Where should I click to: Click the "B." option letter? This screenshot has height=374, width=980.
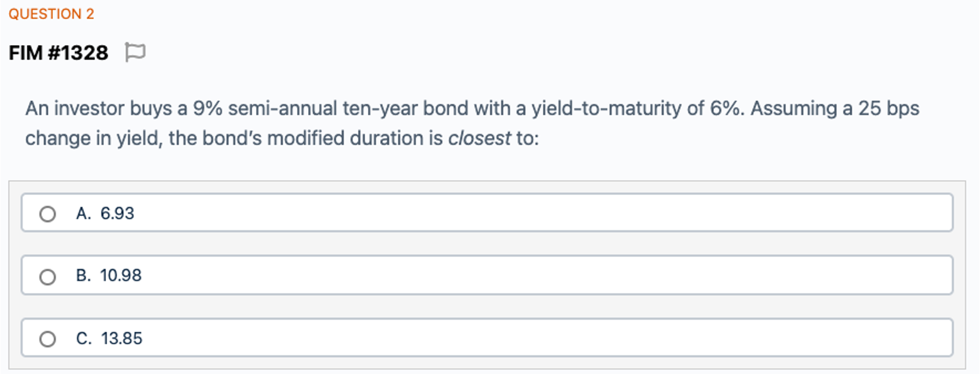pyautogui.click(x=84, y=275)
